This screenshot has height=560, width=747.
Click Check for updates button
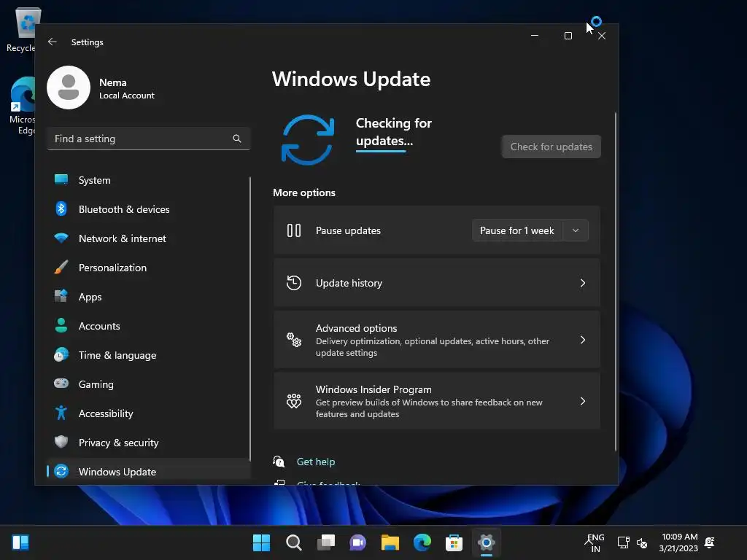551,147
